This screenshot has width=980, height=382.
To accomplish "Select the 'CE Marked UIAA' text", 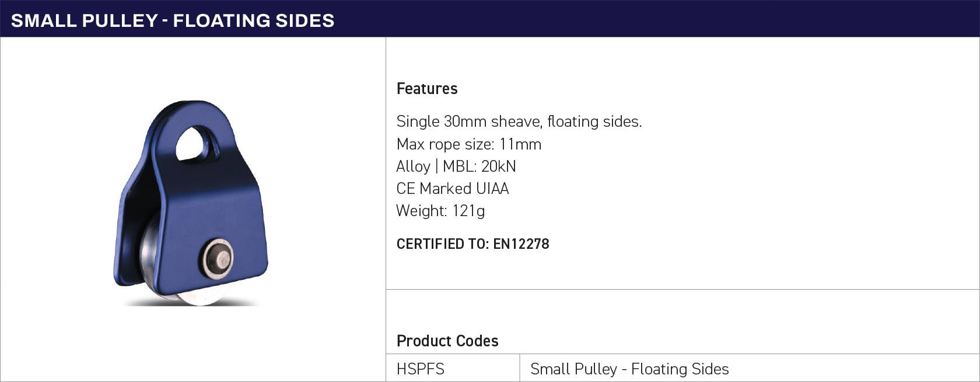I will [x=453, y=189].
